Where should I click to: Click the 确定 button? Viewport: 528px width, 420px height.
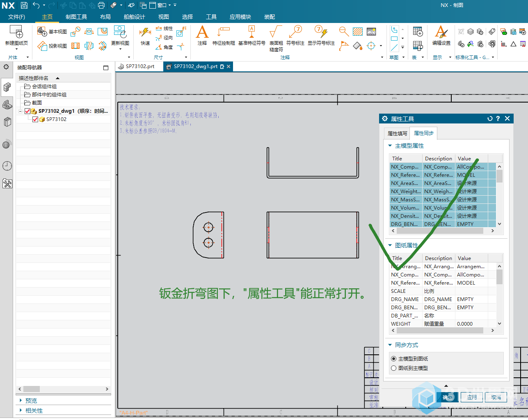click(x=448, y=397)
